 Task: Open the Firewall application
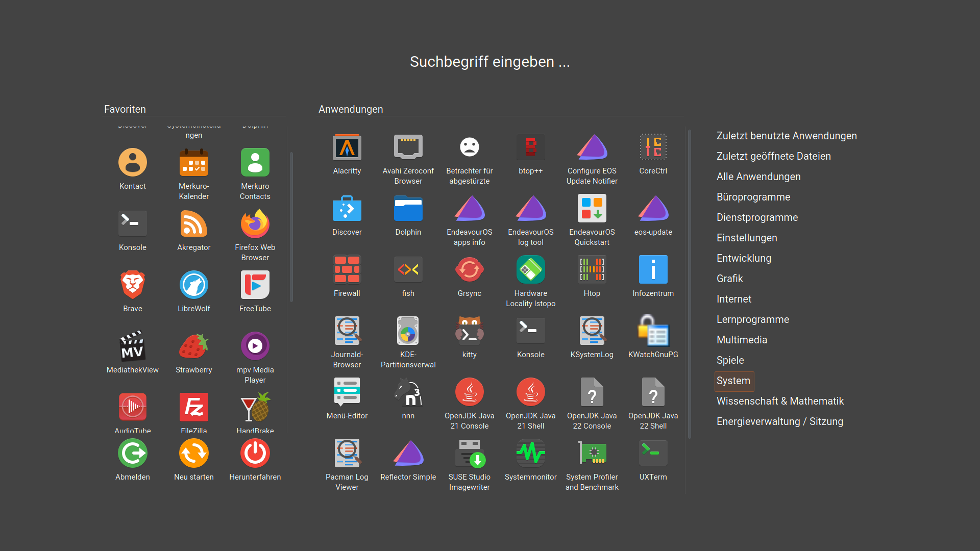click(347, 270)
